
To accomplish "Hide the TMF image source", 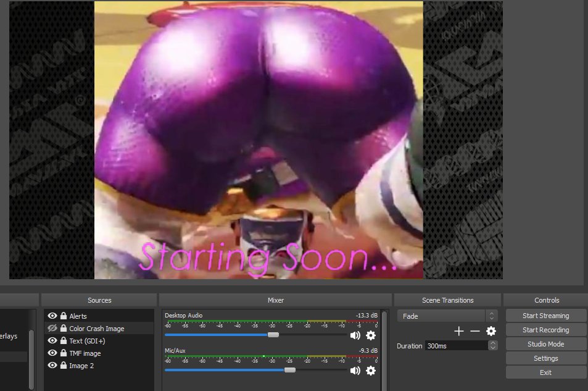I will [52, 353].
